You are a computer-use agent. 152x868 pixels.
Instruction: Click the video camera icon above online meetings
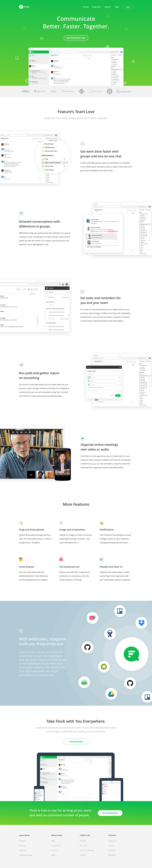[82, 438]
